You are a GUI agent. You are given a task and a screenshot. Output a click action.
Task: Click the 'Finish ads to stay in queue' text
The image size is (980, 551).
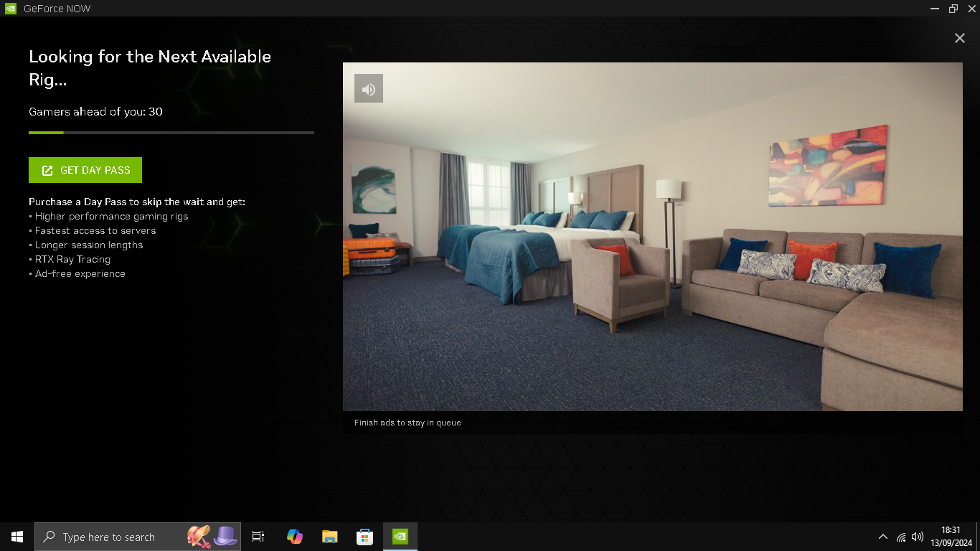[407, 423]
